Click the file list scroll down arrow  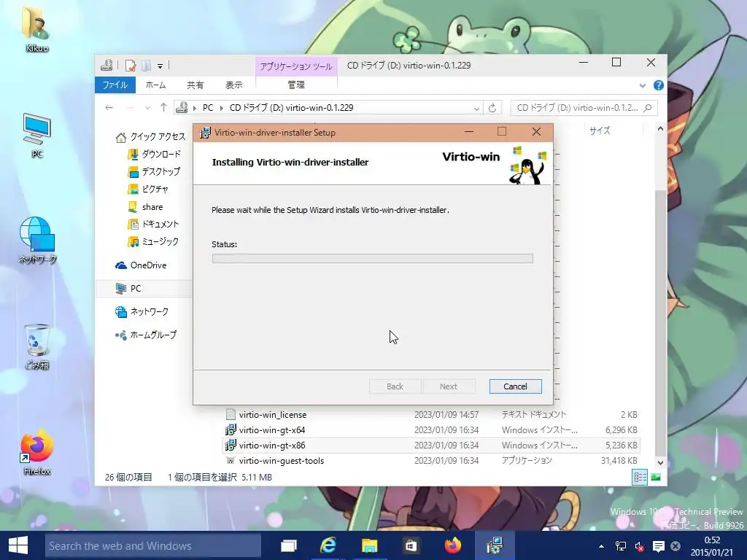point(660,462)
